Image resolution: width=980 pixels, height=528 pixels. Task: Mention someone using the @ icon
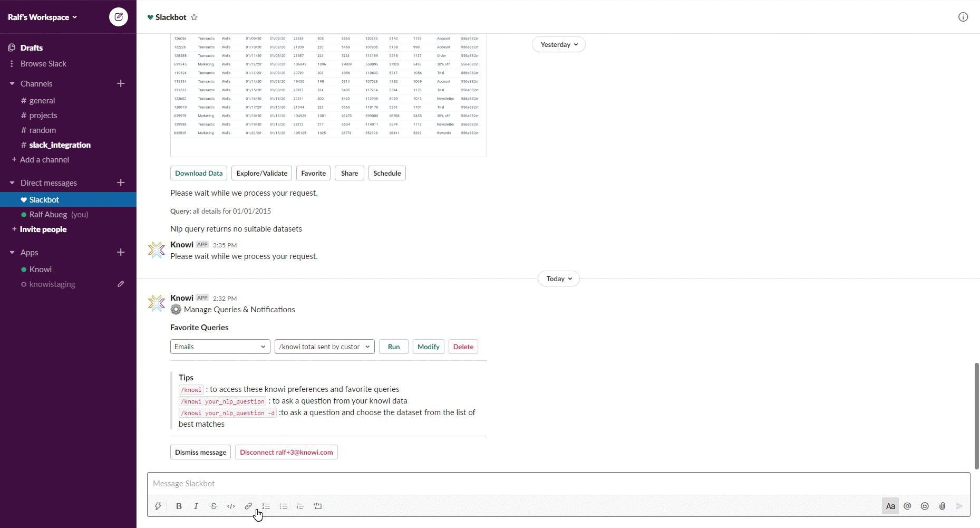pos(907,506)
